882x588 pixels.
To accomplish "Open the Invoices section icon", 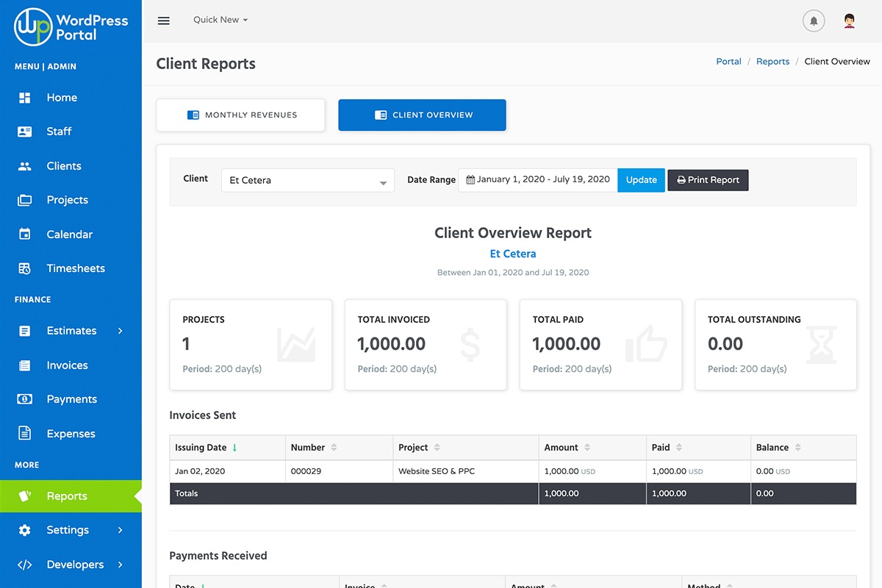I will point(26,365).
